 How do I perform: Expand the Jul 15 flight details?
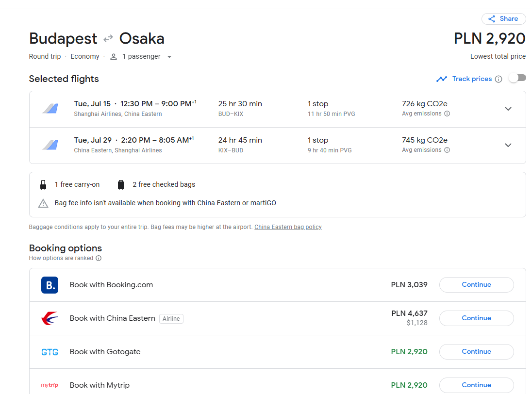point(508,109)
